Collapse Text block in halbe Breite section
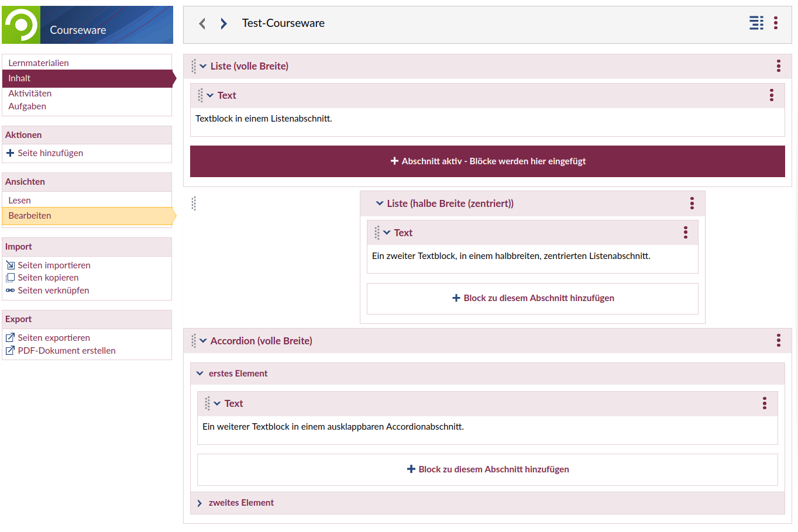This screenshot has height=532, width=798. [387, 233]
